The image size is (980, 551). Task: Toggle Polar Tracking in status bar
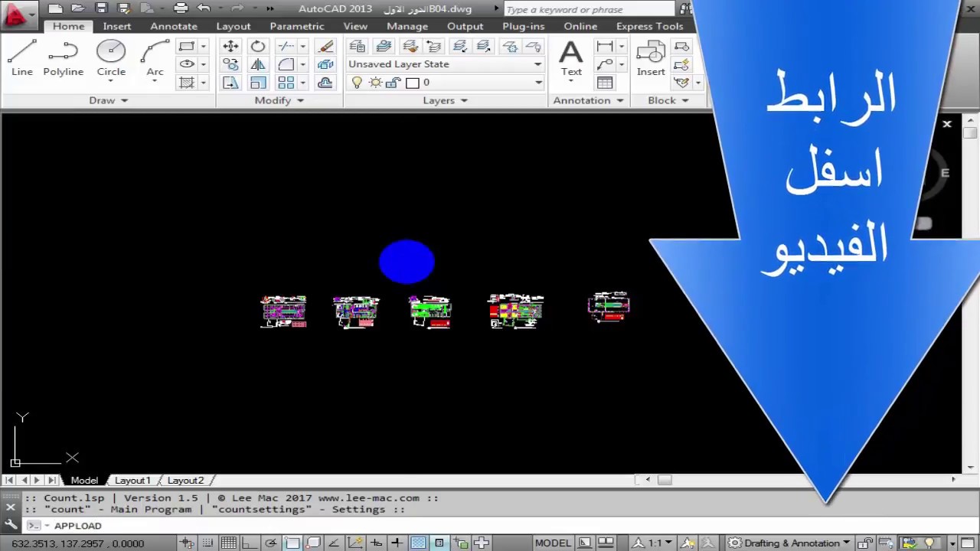(x=270, y=543)
